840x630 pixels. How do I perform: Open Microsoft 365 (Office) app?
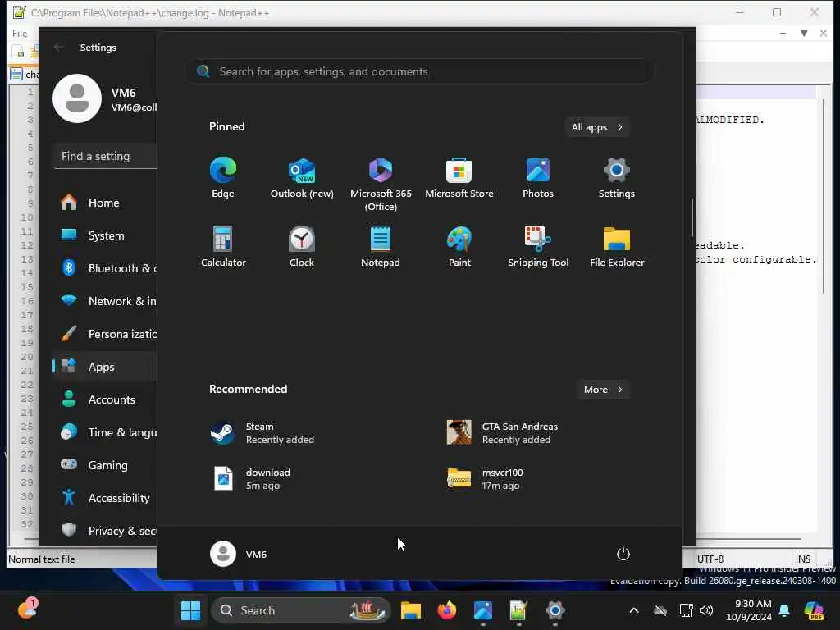[x=381, y=185]
